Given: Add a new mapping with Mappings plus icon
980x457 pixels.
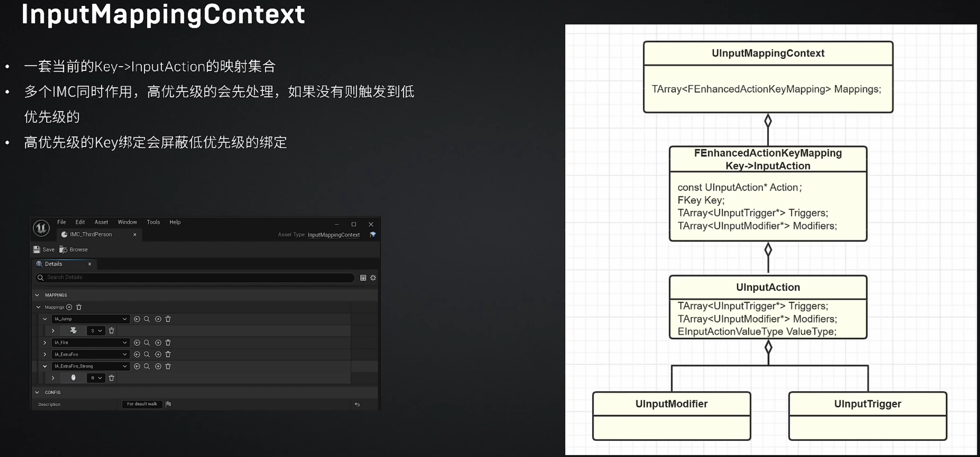Looking at the screenshot, I should point(69,307).
